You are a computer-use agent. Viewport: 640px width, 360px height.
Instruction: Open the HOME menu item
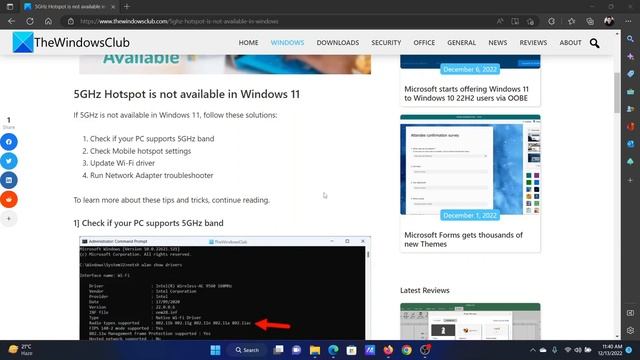248,42
